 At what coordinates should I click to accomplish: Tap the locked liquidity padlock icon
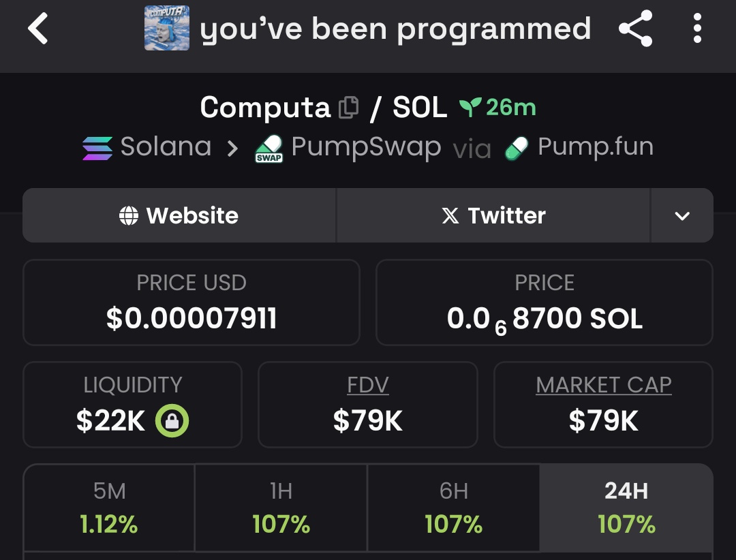point(172,421)
